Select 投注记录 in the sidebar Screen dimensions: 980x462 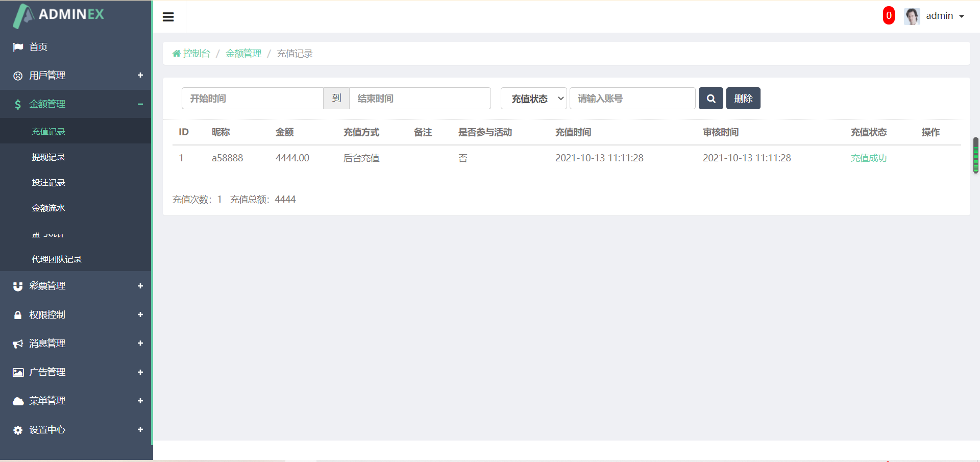coord(48,183)
